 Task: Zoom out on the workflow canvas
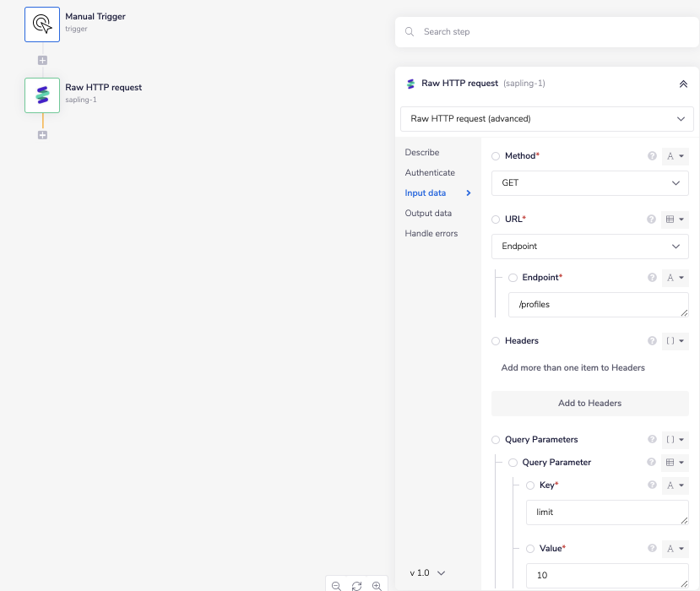coord(336,585)
